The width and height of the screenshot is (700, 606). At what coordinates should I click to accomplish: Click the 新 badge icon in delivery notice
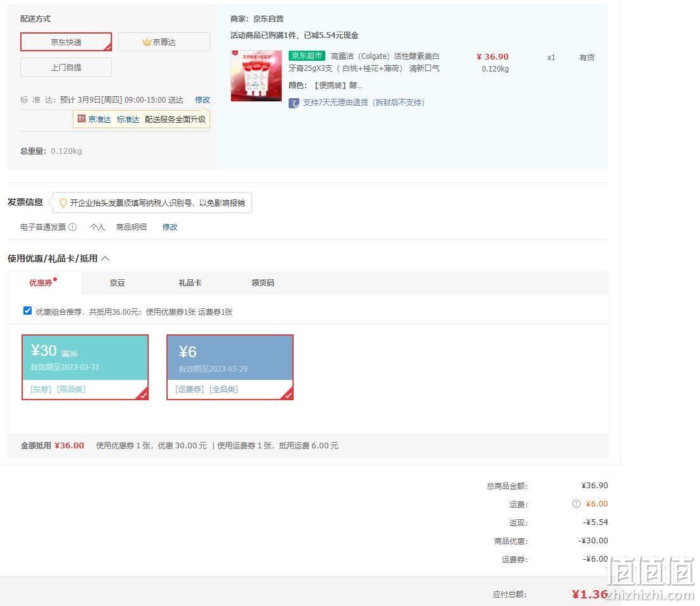click(81, 119)
